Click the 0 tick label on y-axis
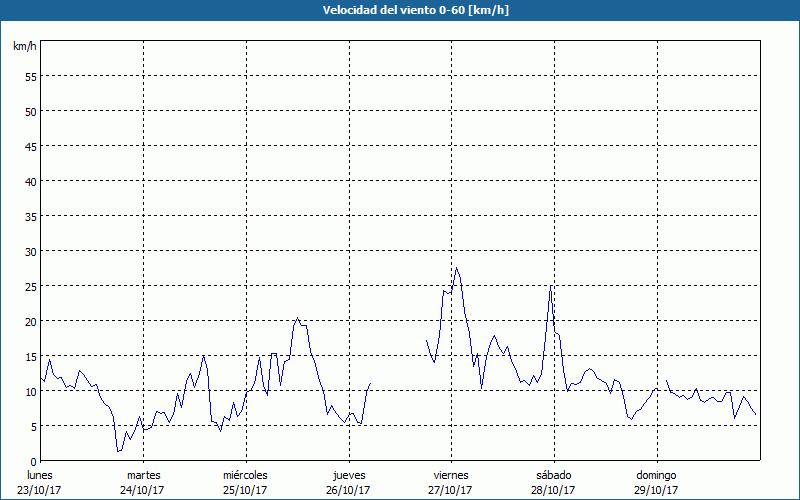 pyautogui.click(x=33, y=462)
